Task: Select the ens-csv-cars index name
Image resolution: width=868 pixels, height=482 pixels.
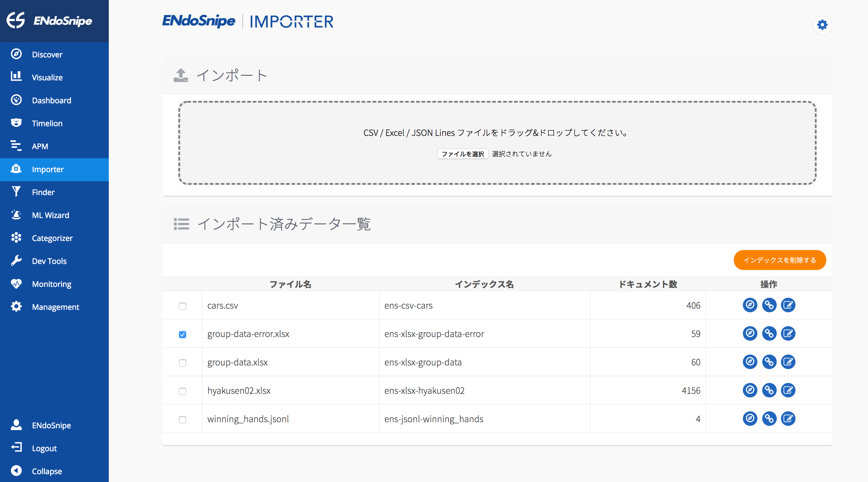Action: 408,305
